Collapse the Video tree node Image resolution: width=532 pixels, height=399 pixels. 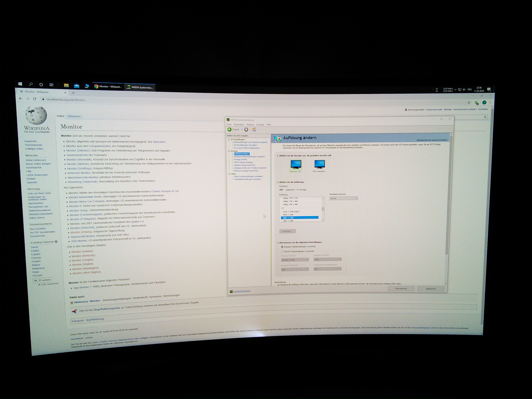click(229, 174)
